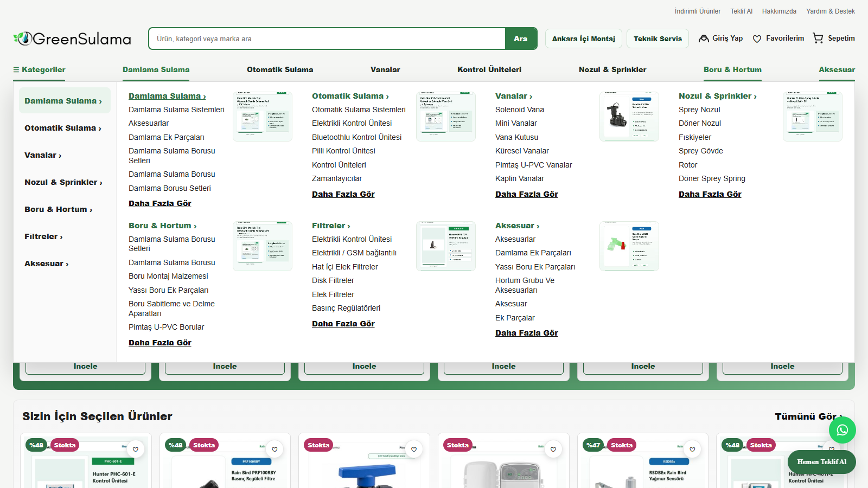Open Bluetoothlu Kontrol Ünitesi link
This screenshot has width=868, height=488.
(356, 137)
